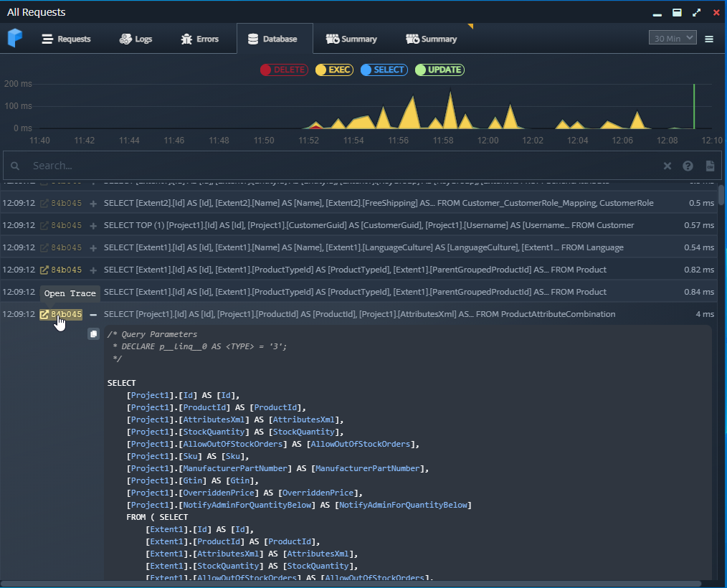This screenshot has height=588, width=727.
Task: Copy the SQL query with the clipboard icon
Action: (x=93, y=334)
